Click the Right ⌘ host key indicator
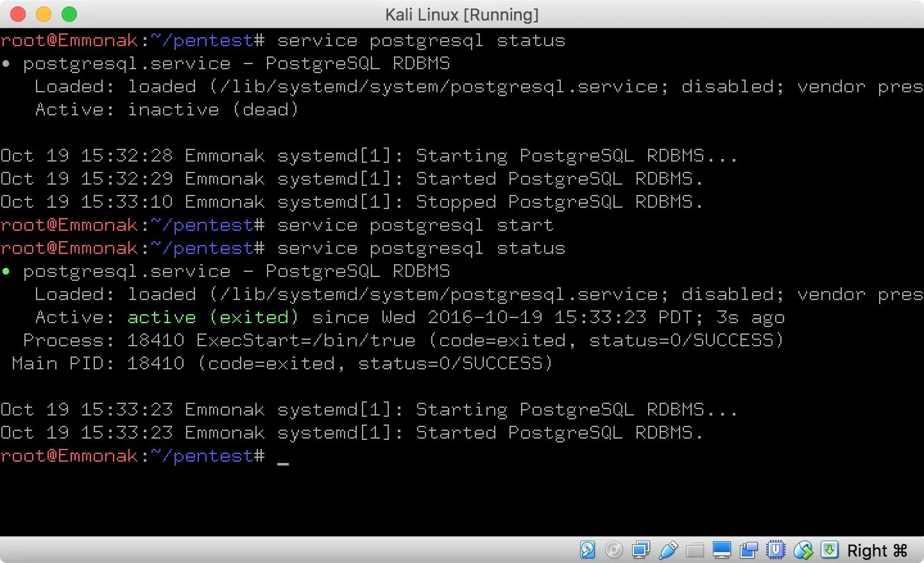Screen dimensions: 924x563 pyautogui.click(x=877, y=551)
